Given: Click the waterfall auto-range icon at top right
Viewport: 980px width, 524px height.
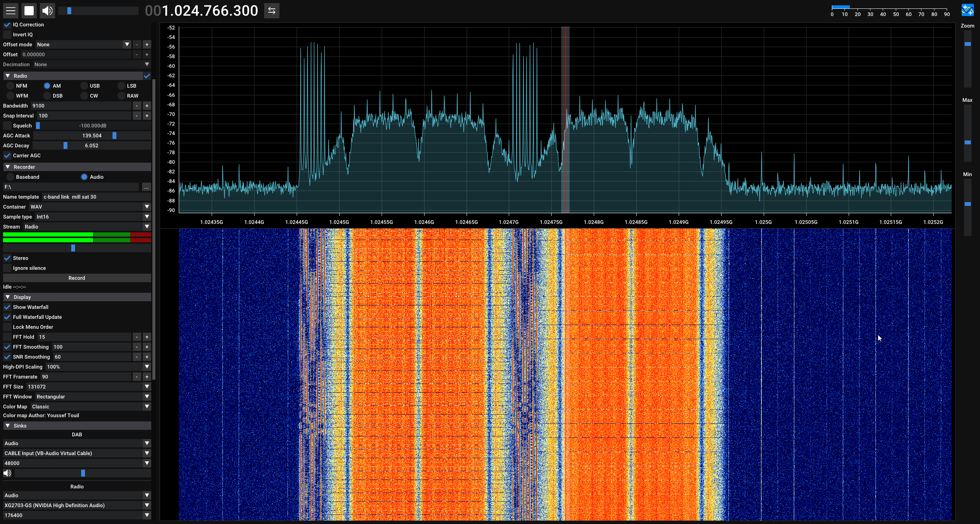Looking at the screenshot, I should (x=968, y=10).
